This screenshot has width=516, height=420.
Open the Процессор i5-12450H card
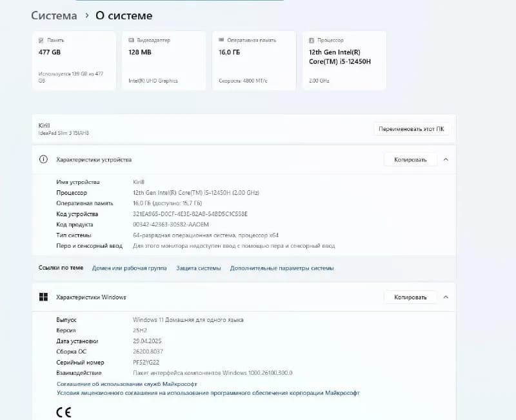pos(344,61)
